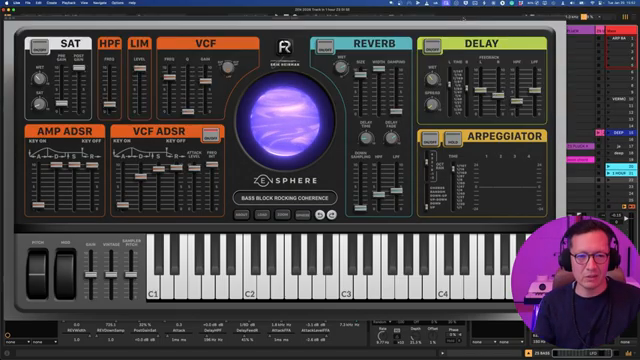Click the AMP ADSR attack slider handle
This screenshot has height=360, width=640.
tap(38, 204)
